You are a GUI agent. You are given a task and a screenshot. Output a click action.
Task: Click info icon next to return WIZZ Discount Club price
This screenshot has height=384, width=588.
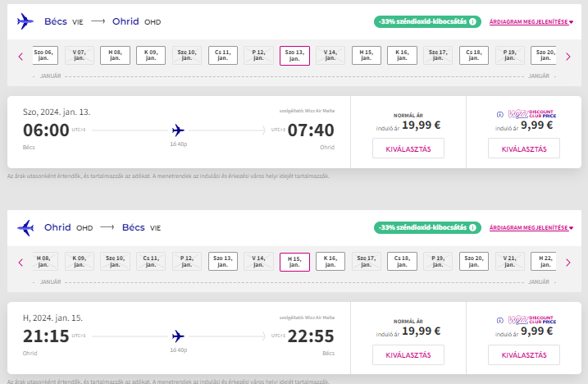[x=500, y=320]
